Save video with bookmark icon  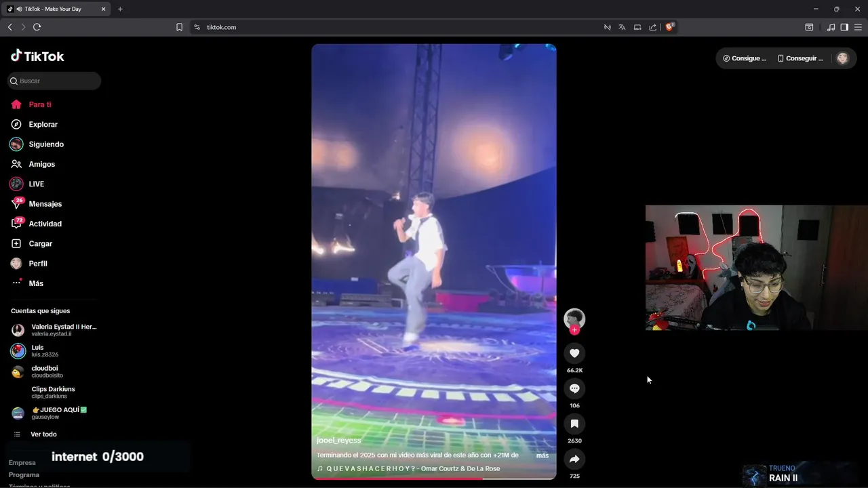pyautogui.click(x=574, y=424)
